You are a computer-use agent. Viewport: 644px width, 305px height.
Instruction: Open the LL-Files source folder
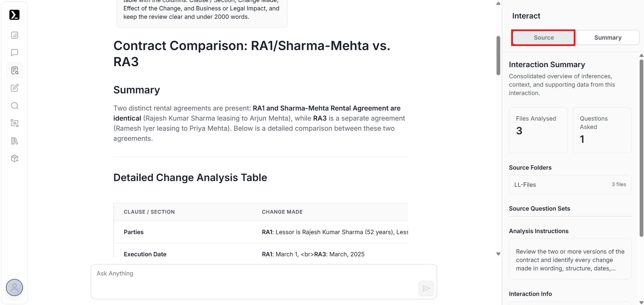(x=570, y=185)
